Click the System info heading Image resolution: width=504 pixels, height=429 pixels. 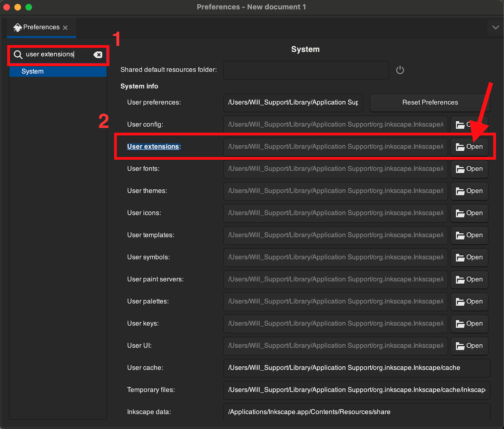[139, 86]
